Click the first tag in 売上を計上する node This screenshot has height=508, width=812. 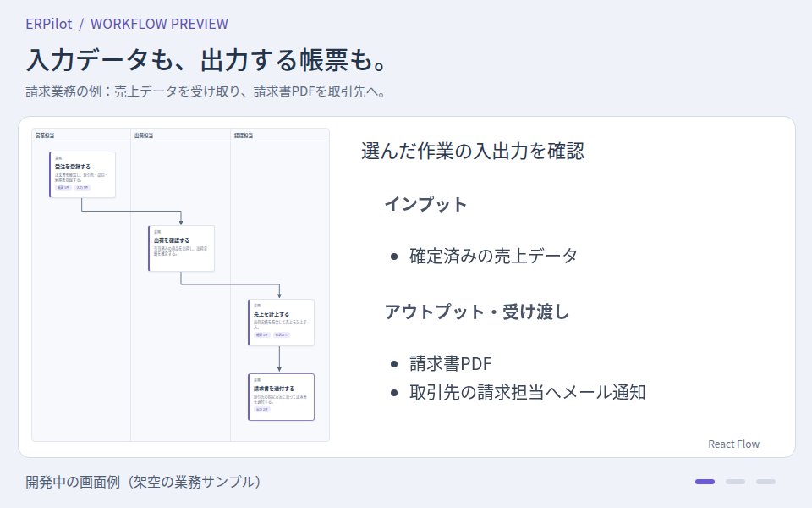tap(262, 335)
